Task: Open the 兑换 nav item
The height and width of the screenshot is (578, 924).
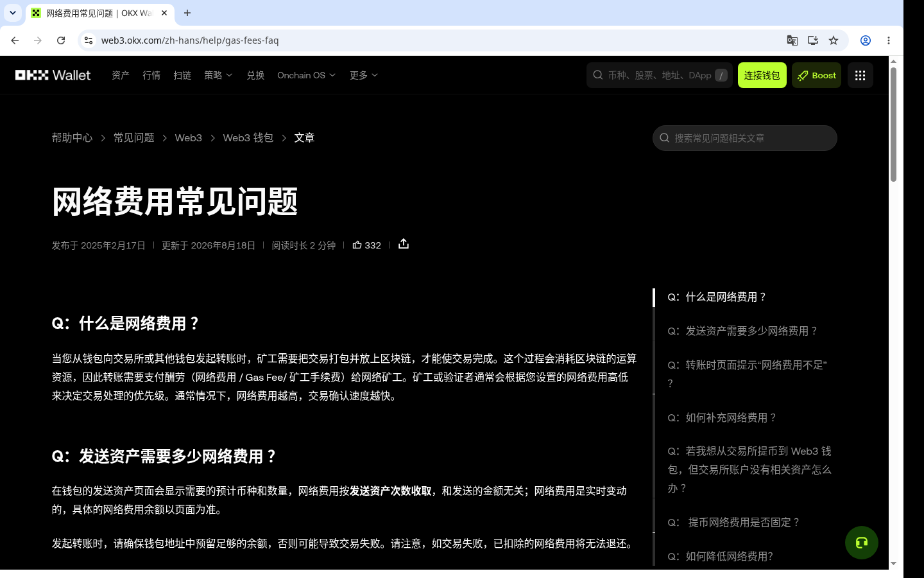Action: [255, 75]
